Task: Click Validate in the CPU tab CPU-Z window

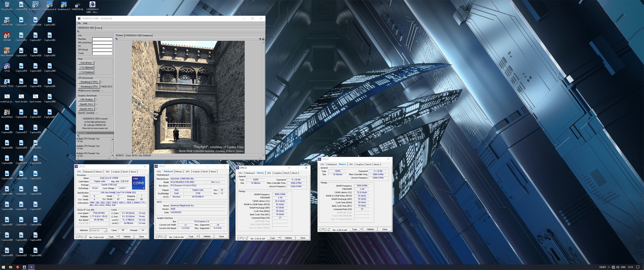Action: click(127, 237)
